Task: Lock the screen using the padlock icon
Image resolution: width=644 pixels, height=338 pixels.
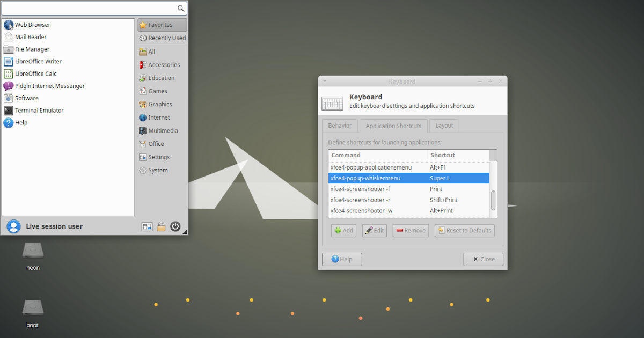Action: (161, 226)
